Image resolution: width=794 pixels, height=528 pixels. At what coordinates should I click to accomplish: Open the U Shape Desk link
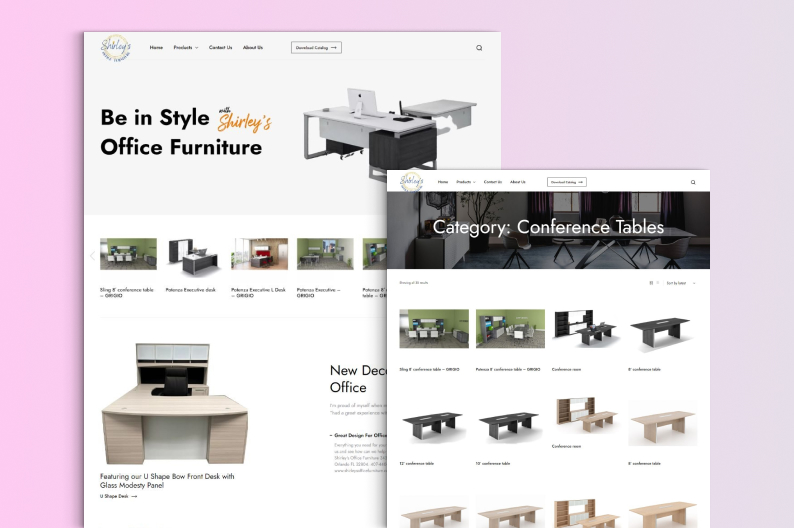point(114,497)
